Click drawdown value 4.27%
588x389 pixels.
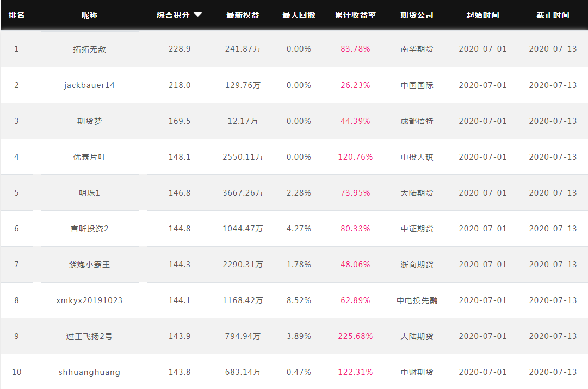(299, 229)
